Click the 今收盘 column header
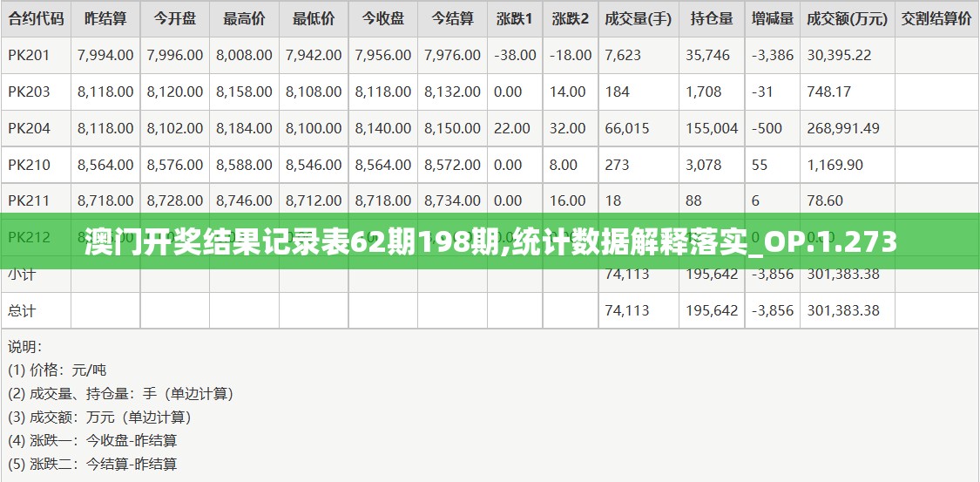 pos(383,19)
